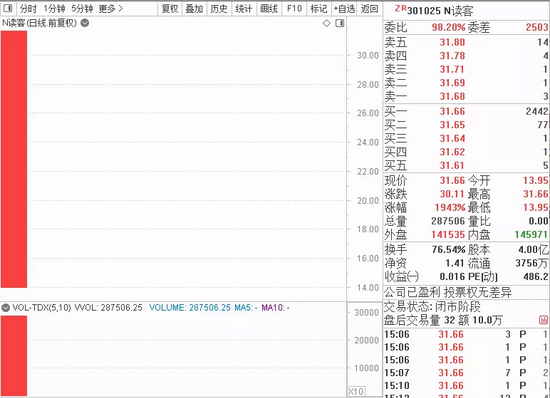The image size is (550, 398).
Task: Switch to the 5分钟 chart period
Action: pyautogui.click(x=82, y=8)
